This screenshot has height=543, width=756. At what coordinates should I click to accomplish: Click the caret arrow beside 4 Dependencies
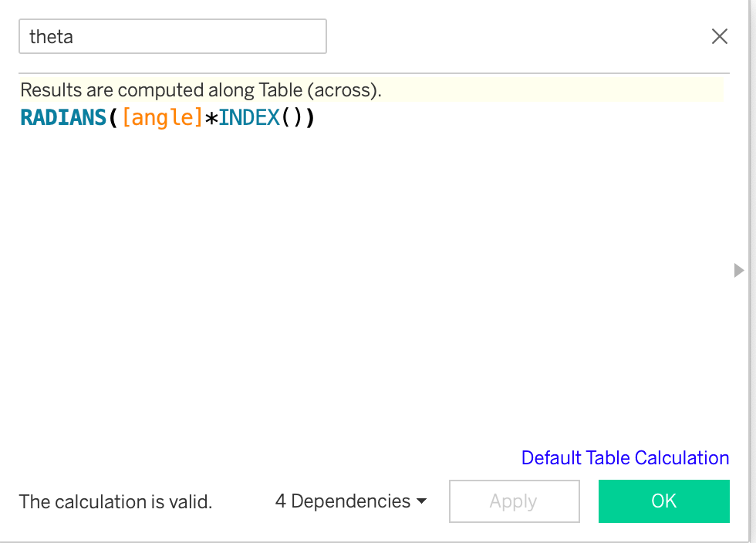point(421,501)
